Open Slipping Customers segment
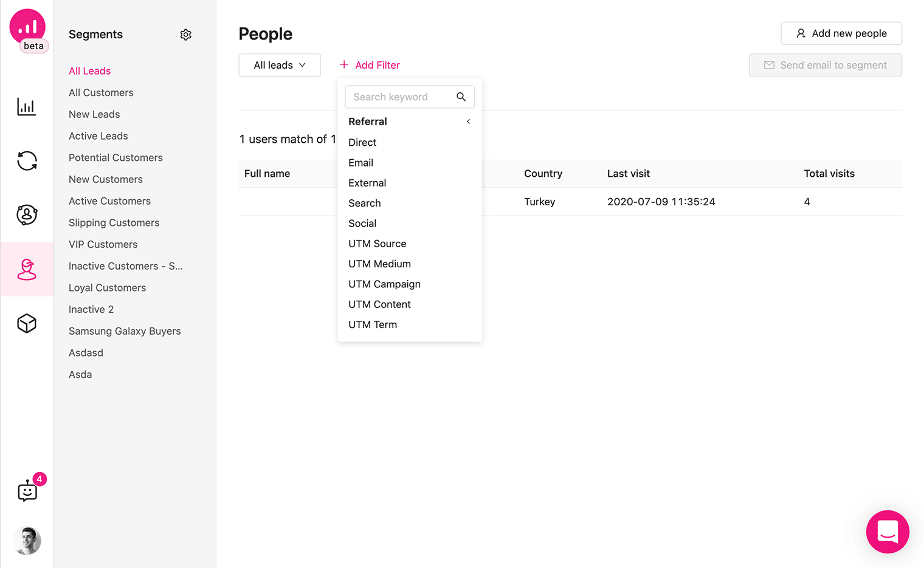 pyautogui.click(x=114, y=223)
